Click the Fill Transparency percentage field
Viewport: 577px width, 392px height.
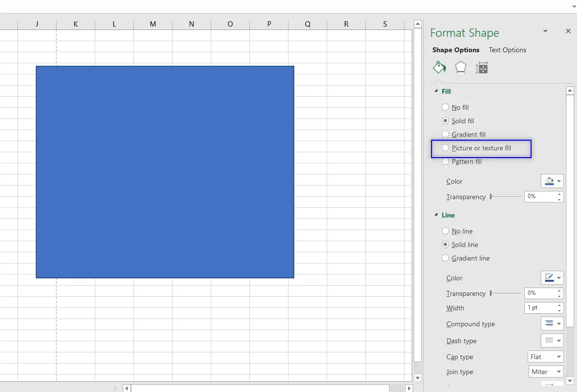(x=540, y=197)
